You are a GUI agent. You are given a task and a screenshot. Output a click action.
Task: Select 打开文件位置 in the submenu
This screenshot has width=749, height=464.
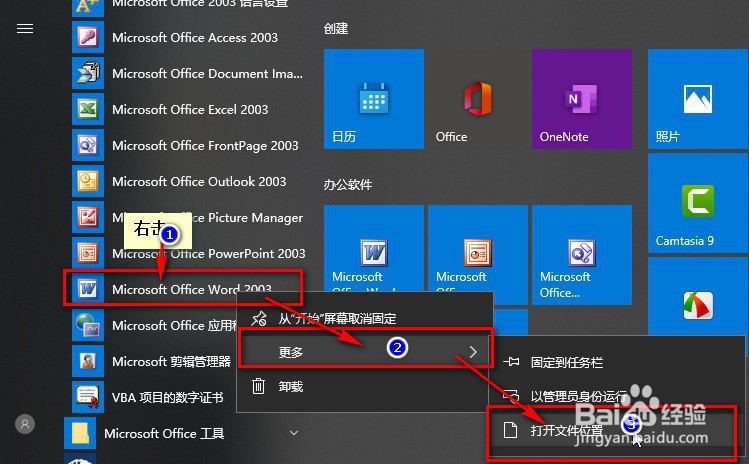(x=616, y=430)
